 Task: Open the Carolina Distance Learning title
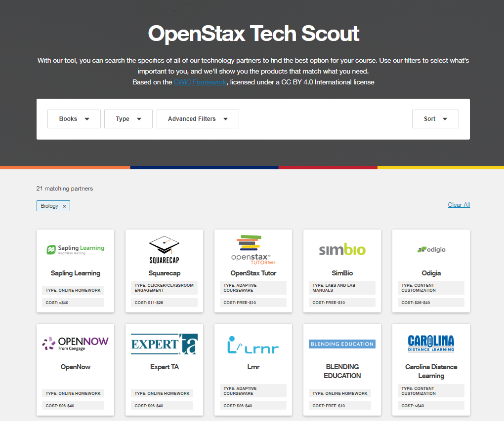click(x=431, y=371)
